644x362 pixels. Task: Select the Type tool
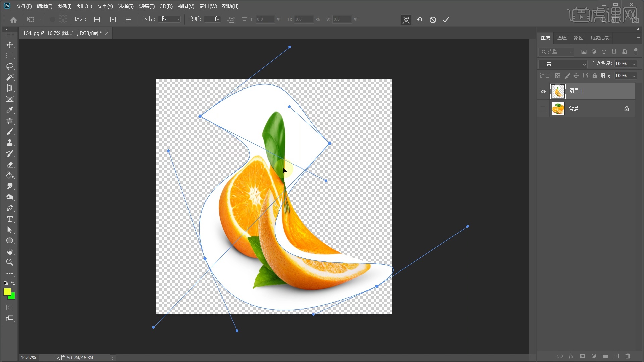coord(10,219)
